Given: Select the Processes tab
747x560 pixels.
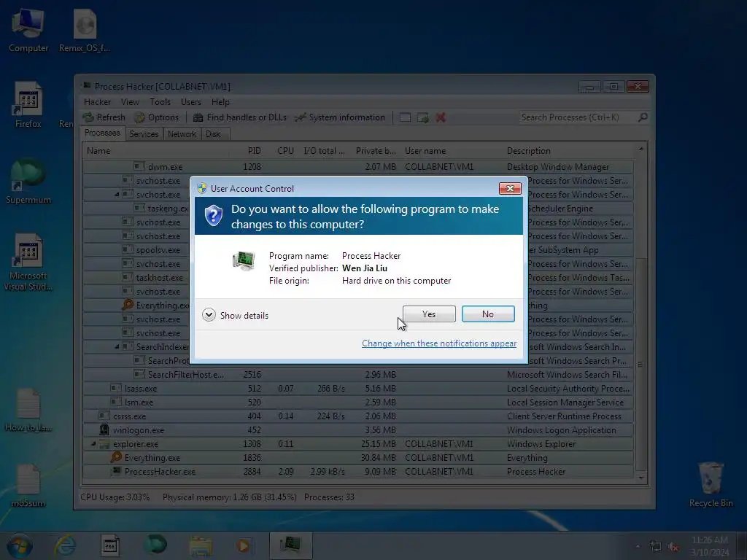Looking at the screenshot, I should (102, 133).
